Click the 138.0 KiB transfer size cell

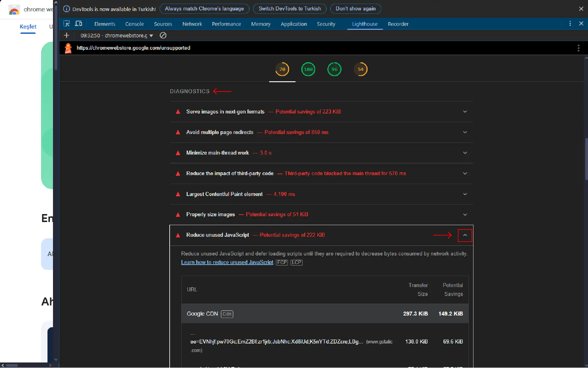(416, 342)
